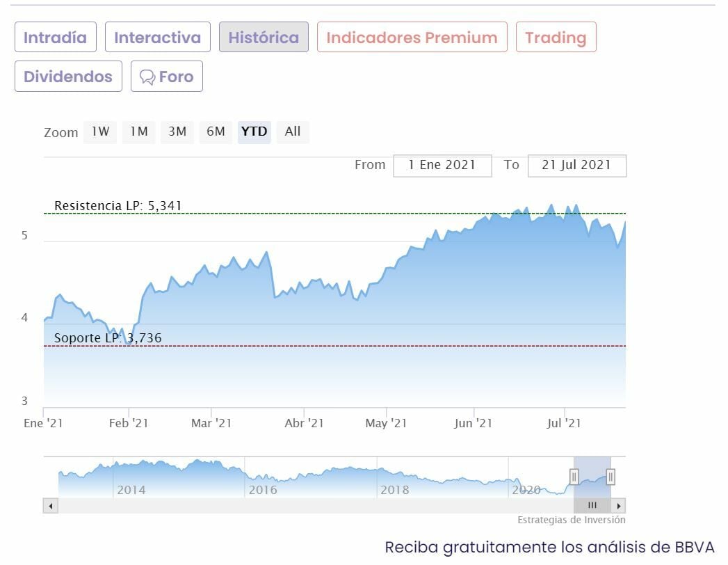Image resolution: width=728 pixels, height=565 pixels.
Task: Set chart zoom to 1W
Action: [x=100, y=132]
